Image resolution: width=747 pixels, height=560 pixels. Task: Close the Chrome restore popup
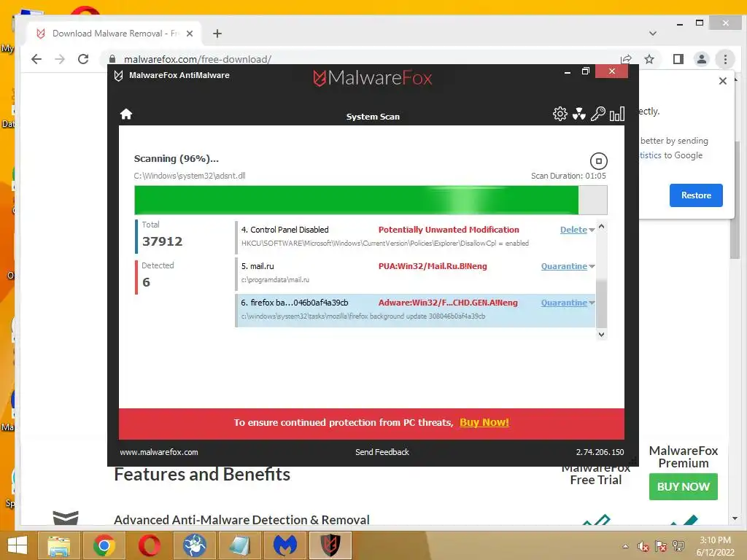[723, 81]
